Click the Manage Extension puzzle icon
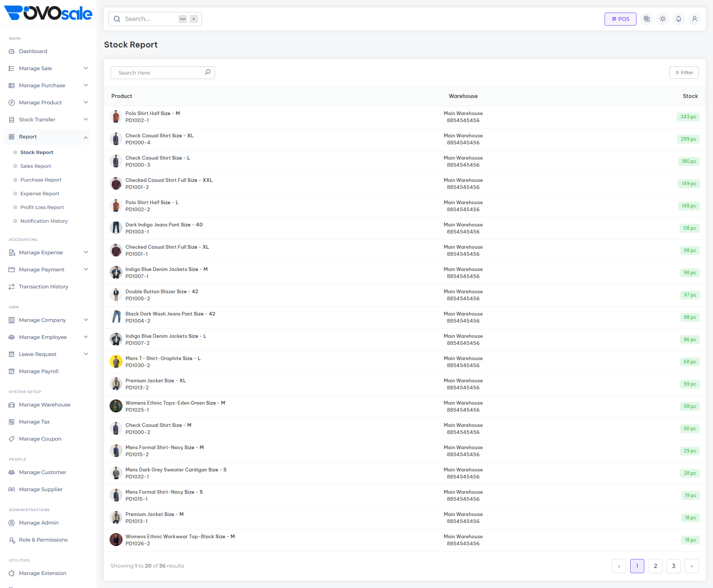713x588 pixels. [x=12, y=573]
